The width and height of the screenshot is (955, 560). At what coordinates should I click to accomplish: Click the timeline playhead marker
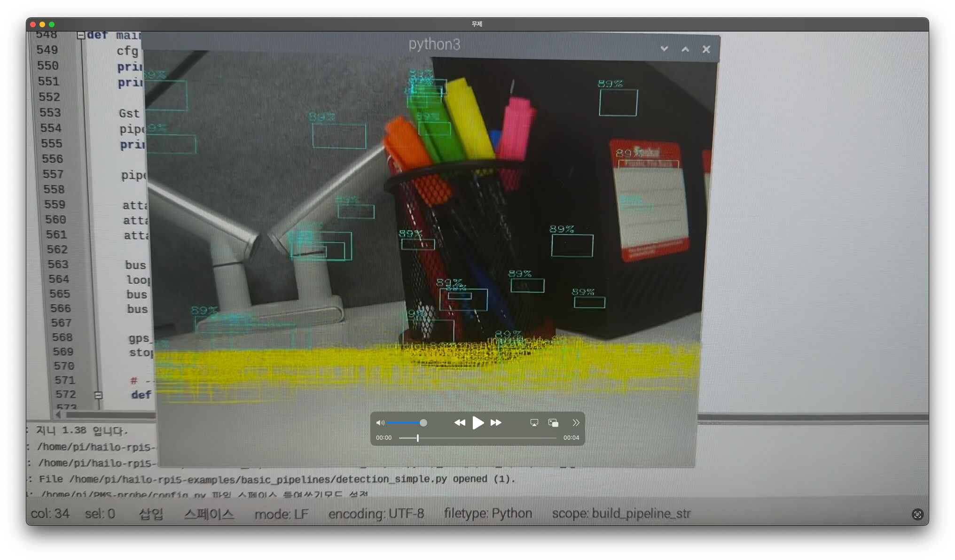point(417,438)
